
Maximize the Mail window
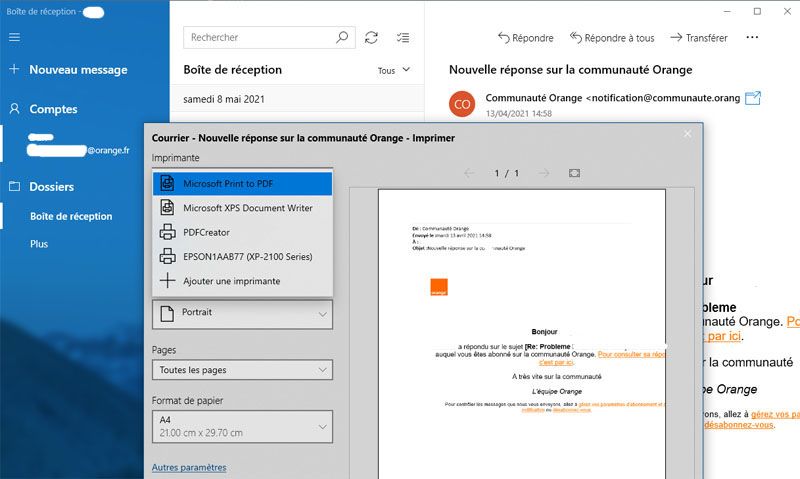(757, 11)
